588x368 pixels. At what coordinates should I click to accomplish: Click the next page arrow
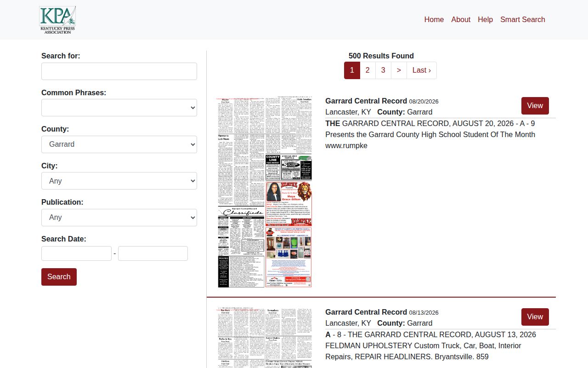pyautogui.click(x=399, y=70)
